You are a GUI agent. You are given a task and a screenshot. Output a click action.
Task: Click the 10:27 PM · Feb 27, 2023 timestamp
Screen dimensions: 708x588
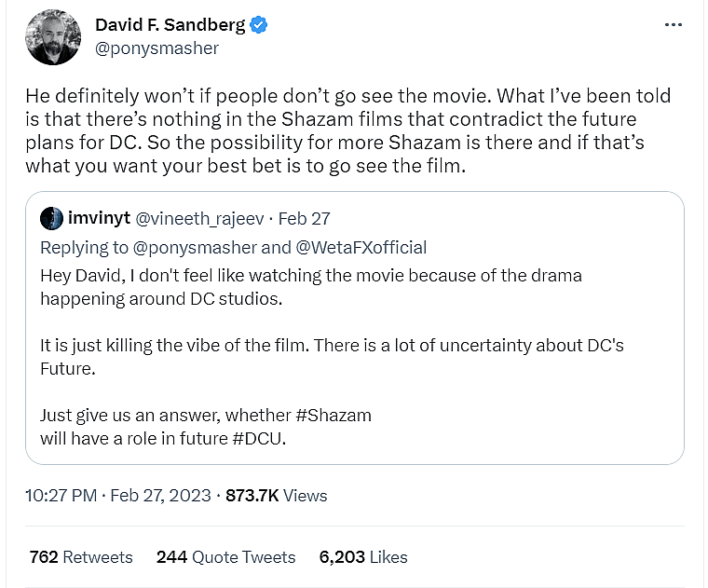pos(116,496)
